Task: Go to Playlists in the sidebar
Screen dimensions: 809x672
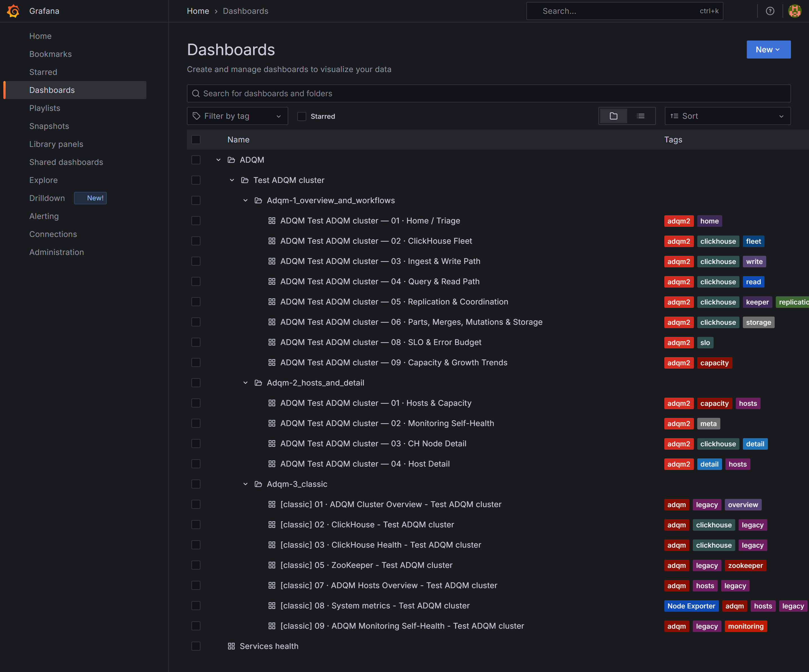Action: pos(45,108)
